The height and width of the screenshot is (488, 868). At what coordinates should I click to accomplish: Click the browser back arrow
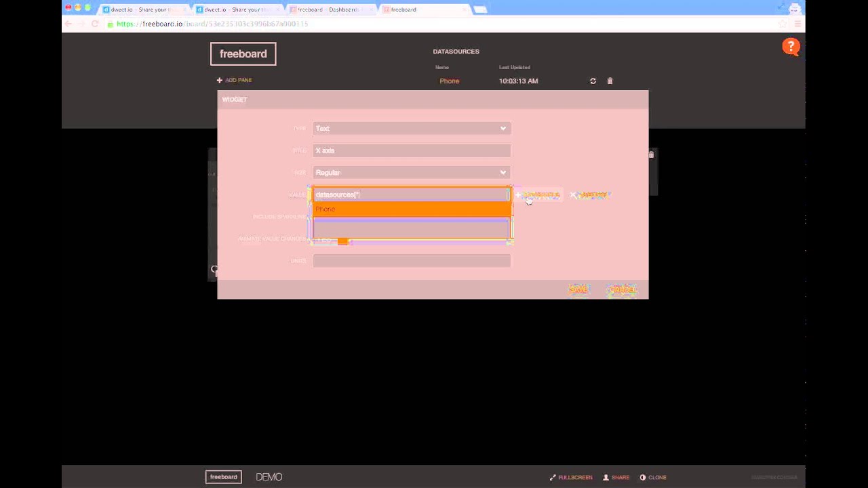(68, 24)
